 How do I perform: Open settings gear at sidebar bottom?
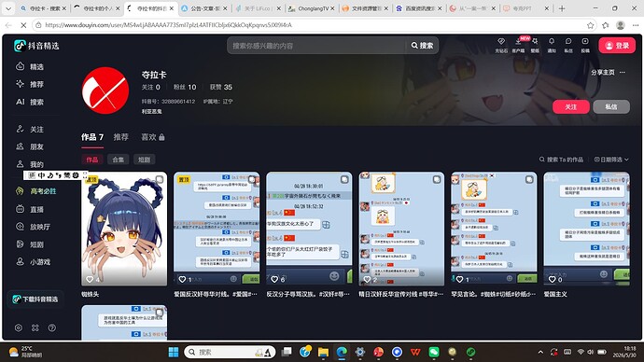[19, 327]
